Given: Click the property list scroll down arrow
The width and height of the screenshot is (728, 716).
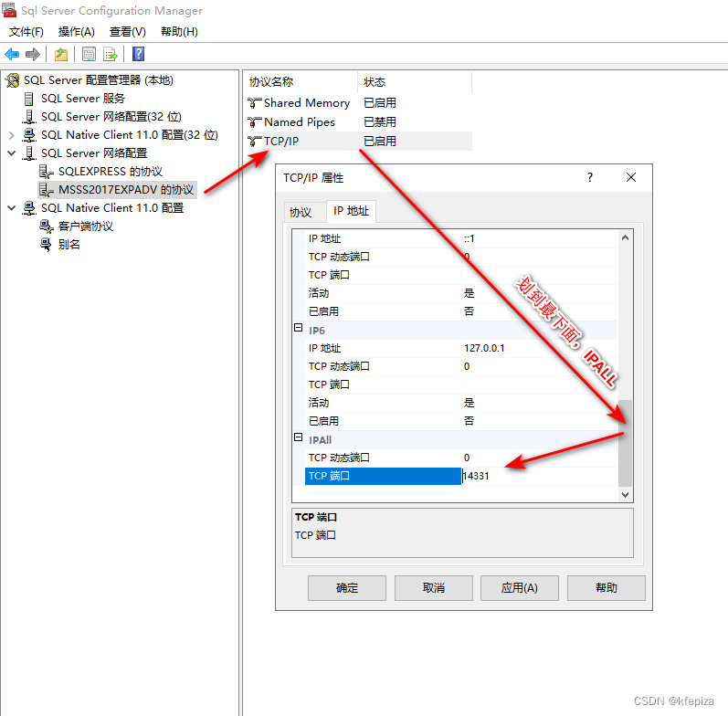Looking at the screenshot, I should click(625, 494).
